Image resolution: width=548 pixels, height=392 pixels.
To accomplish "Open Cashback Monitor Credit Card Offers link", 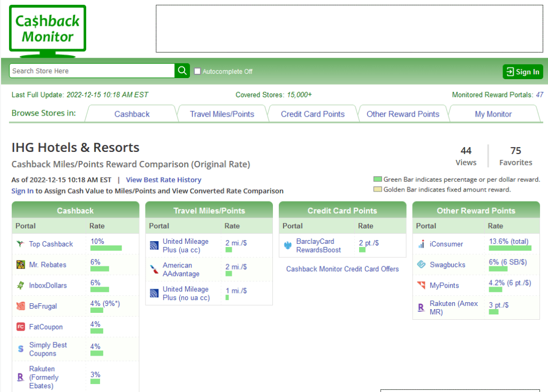I will point(342,269).
